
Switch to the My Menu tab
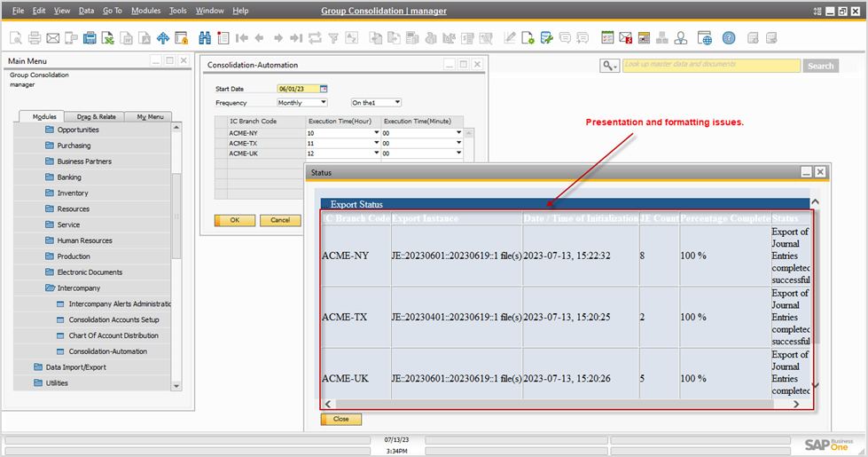(x=149, y=116)
